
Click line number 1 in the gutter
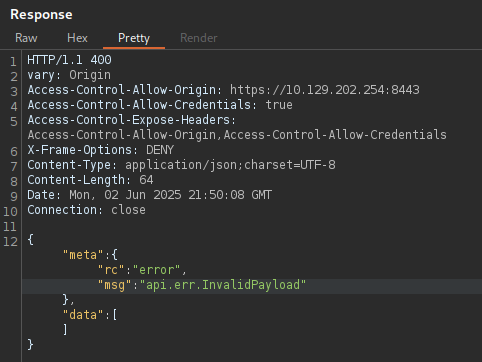13,62
